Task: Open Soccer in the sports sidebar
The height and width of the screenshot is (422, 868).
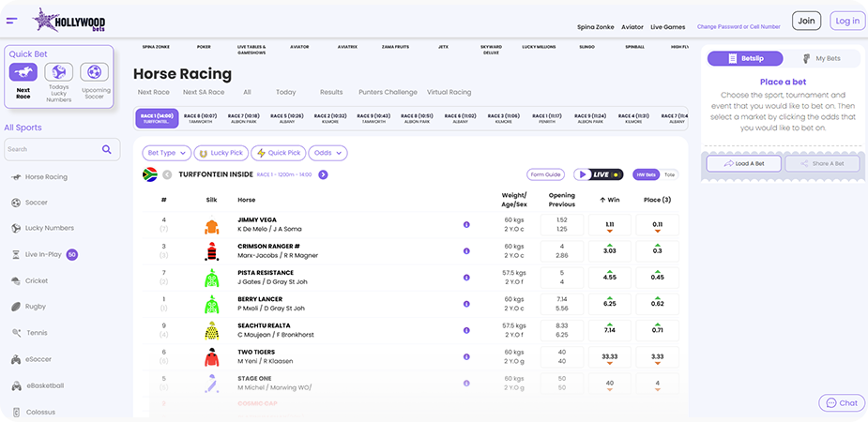Action: [29, 203]
